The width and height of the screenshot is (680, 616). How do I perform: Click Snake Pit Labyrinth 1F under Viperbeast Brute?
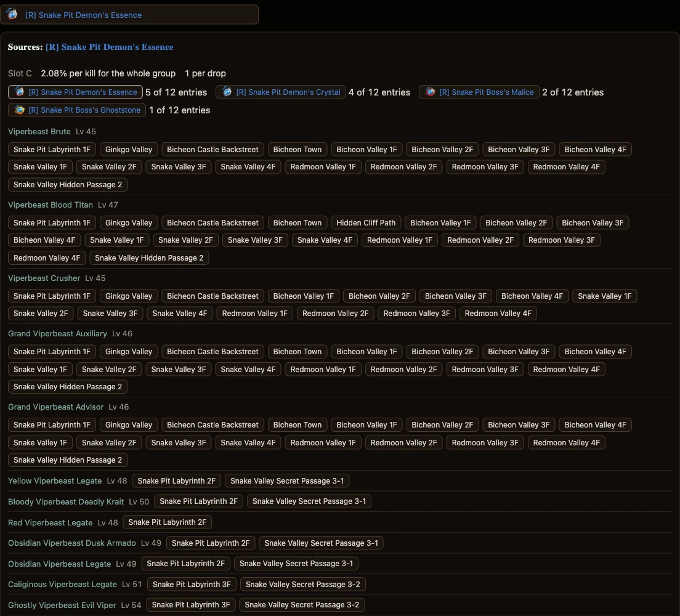[52, 149]
